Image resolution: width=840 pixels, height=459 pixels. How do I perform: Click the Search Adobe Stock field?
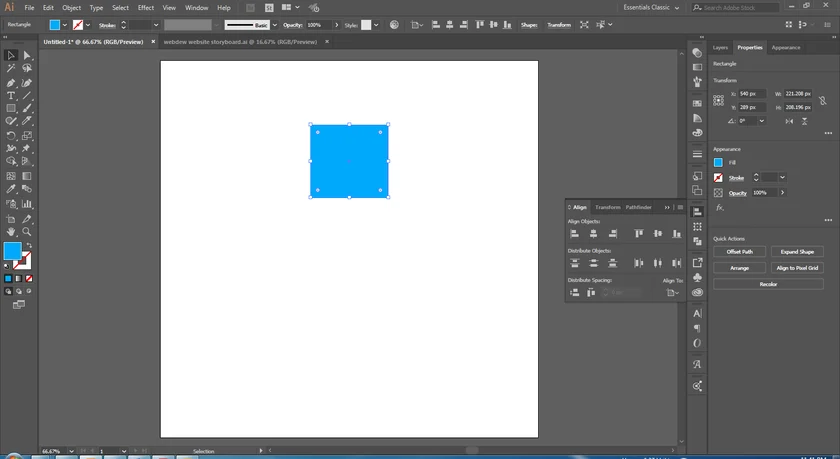tap(735, 7)
